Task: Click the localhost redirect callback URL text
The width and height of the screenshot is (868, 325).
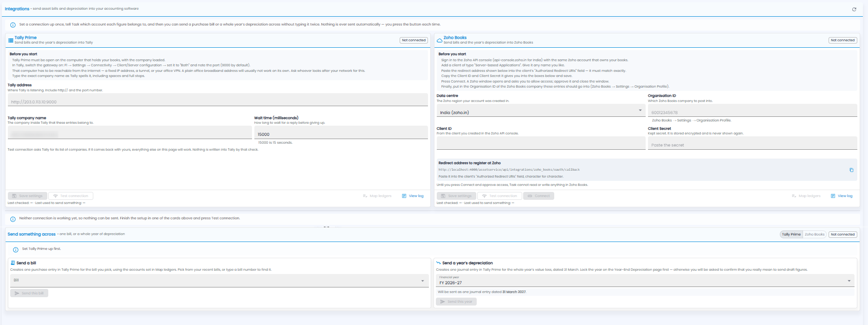Action: point(509,170)
